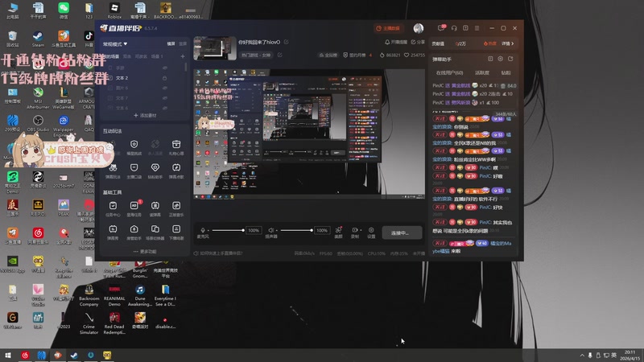Add new scene with plus icon

click(183, 56)
